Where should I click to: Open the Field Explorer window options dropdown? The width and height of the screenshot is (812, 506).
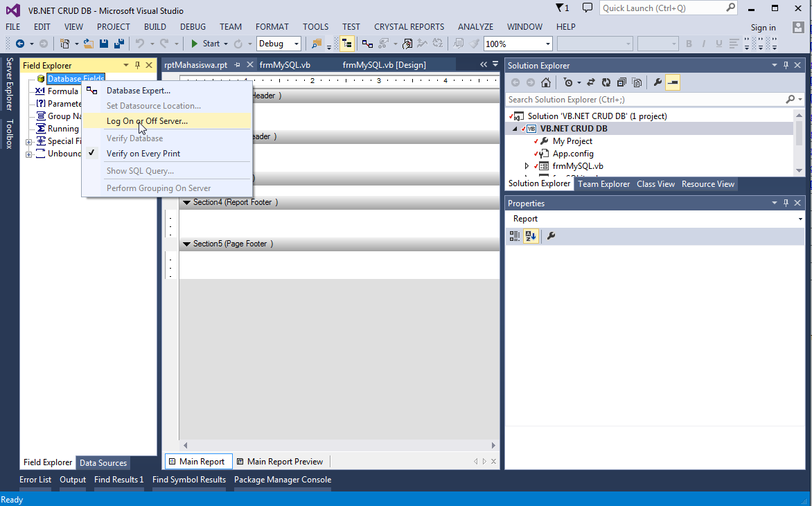[x=126, y=65]
